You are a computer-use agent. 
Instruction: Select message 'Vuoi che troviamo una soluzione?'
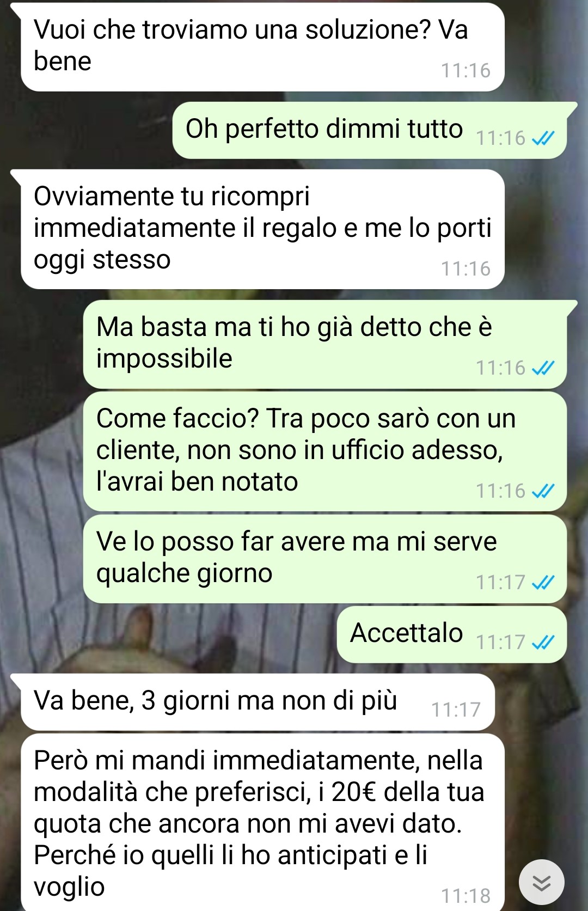[x=262, y=47]
